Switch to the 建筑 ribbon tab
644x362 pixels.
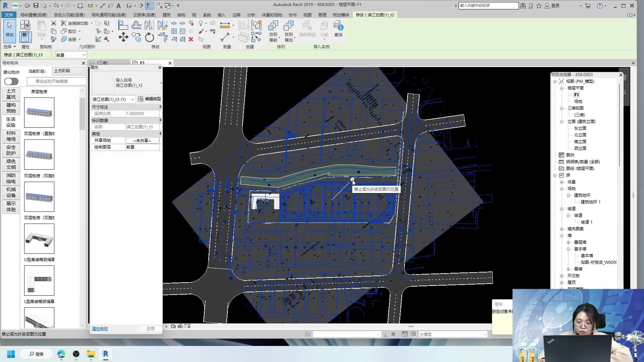[x=167, y=15]
